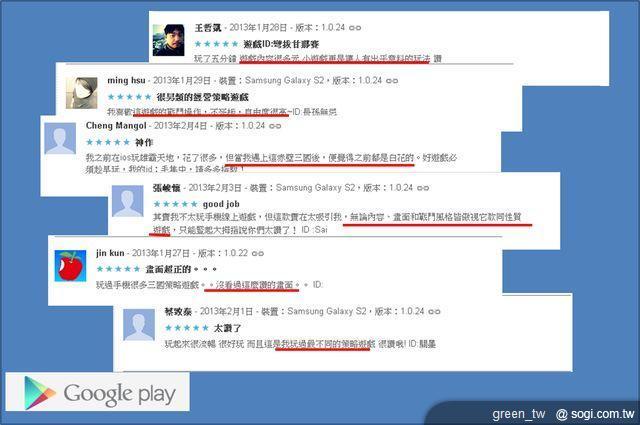Click the link icon after version 1.0.22

[x=258, y=254]
